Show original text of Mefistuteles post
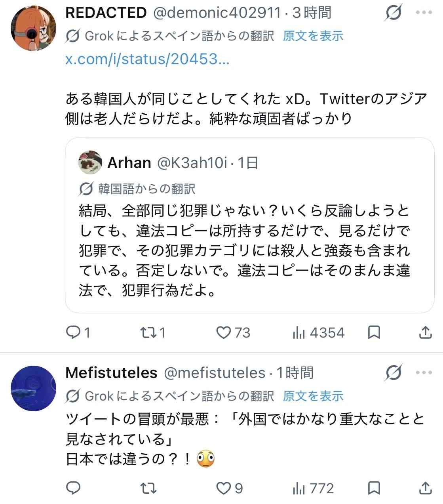Image resolution: width=443 pixels, height=504 pixels. [313, 396]
